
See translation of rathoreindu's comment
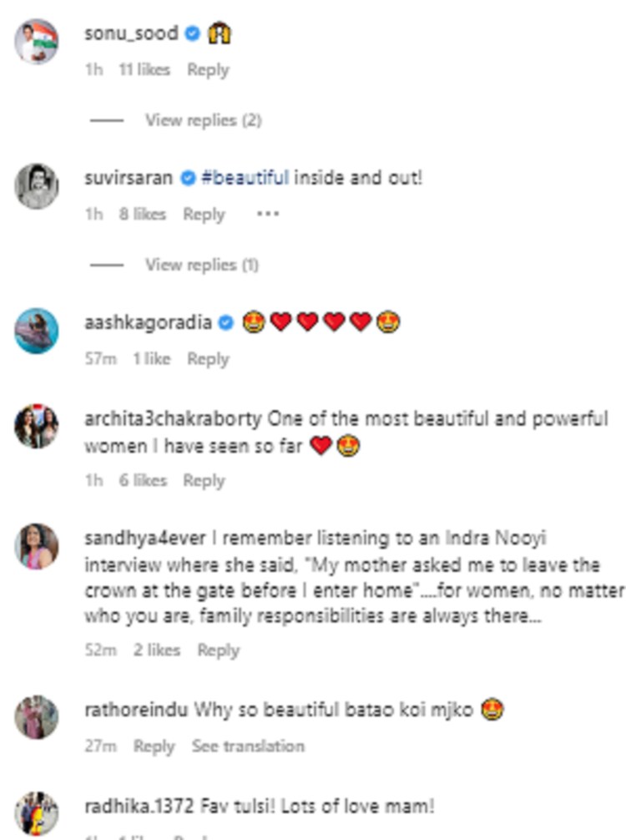(248, 746)
